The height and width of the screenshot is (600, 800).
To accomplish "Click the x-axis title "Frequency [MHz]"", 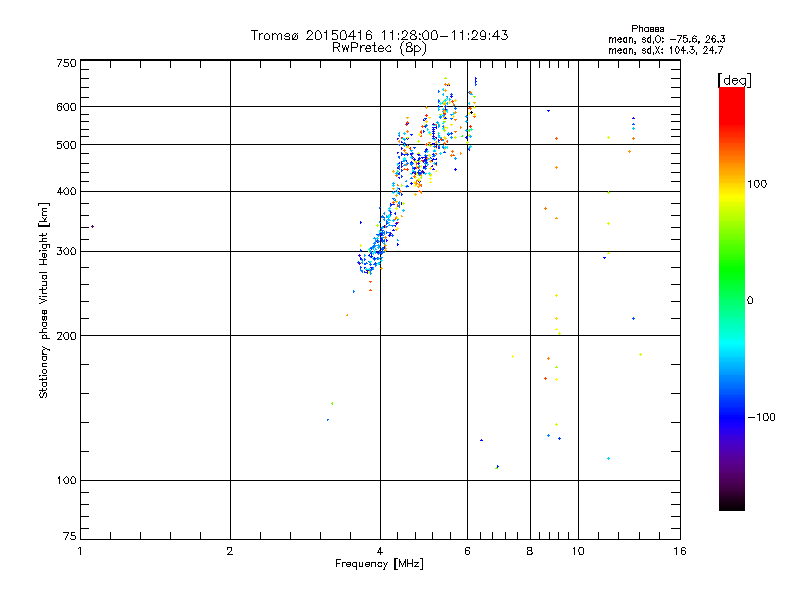I will tap(379, 564).
